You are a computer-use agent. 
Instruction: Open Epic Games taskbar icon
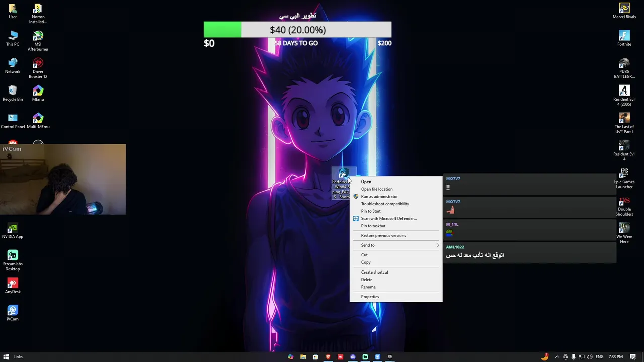point(390,357)
